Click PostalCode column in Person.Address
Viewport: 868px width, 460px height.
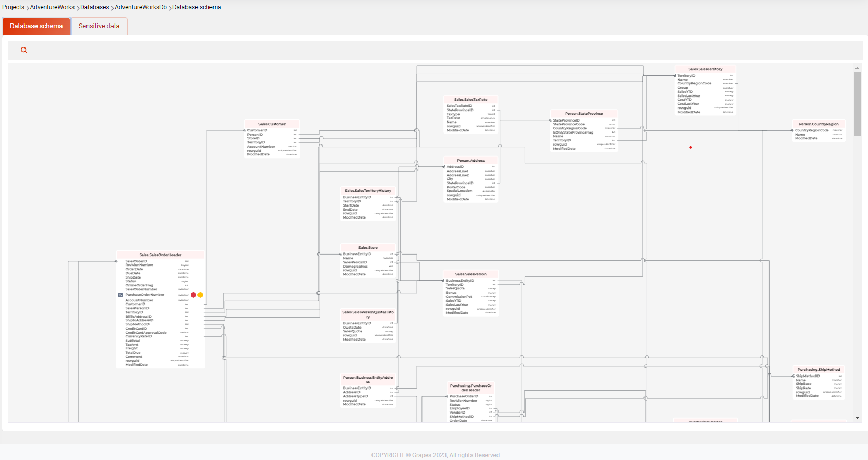tap(456, 187)
